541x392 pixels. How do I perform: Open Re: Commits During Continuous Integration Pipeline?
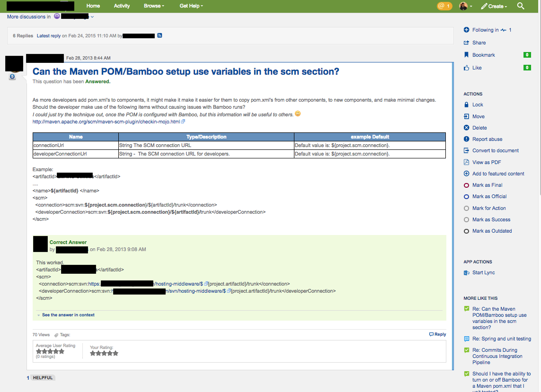(497, 356)
